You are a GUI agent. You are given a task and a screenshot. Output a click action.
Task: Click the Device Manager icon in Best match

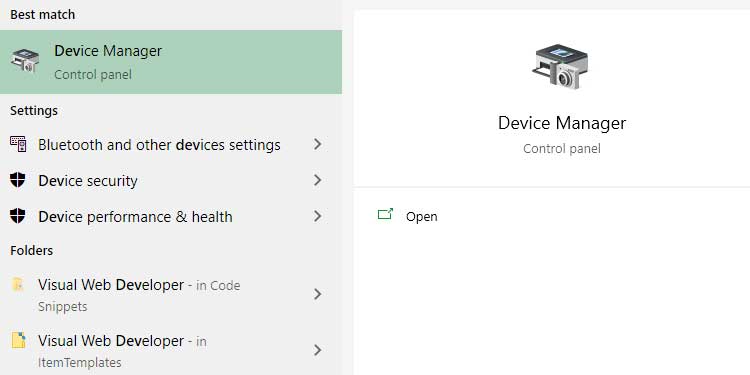coord(25,61)
